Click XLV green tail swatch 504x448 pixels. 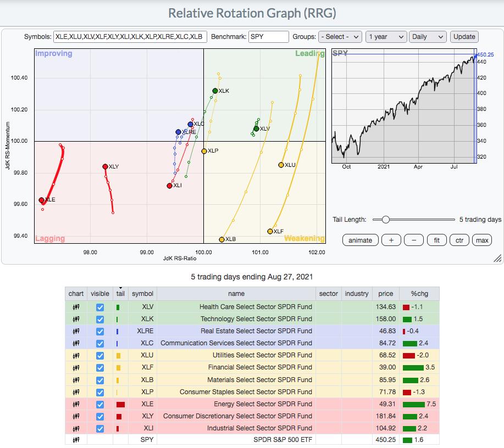pyautogui.click(x=118, y=307)
